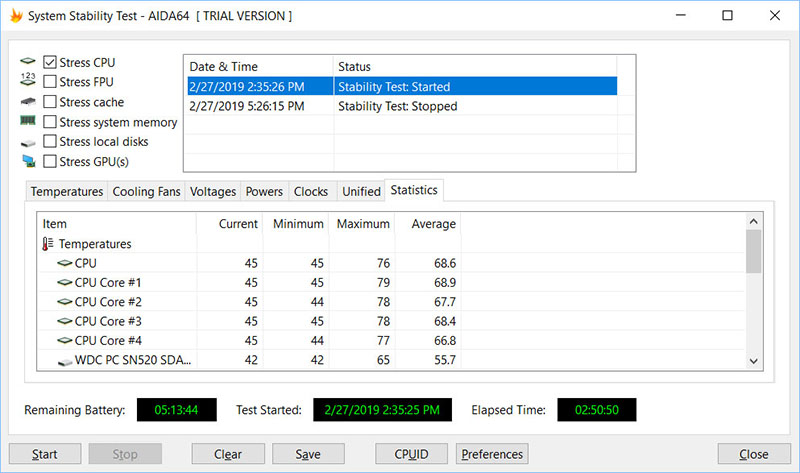The width and height of the screenshot is (800, 473).
Task: Enable the Stress cache checkbox
Action: [49, 102]
